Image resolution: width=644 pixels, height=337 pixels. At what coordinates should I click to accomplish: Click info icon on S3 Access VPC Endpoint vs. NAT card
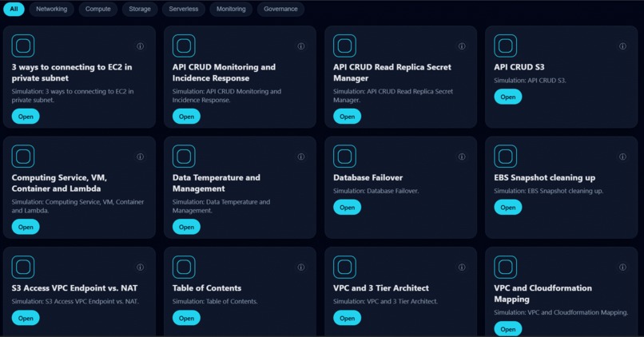pyautogui.click(x=140, y=267)
